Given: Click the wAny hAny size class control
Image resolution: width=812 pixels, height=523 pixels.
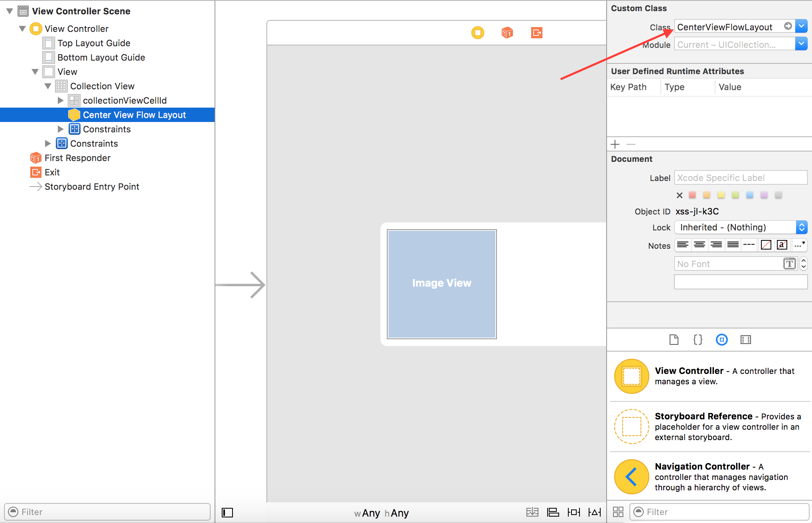Looking at the screenshot, I should pyautogui.click(x=381, y=513).
